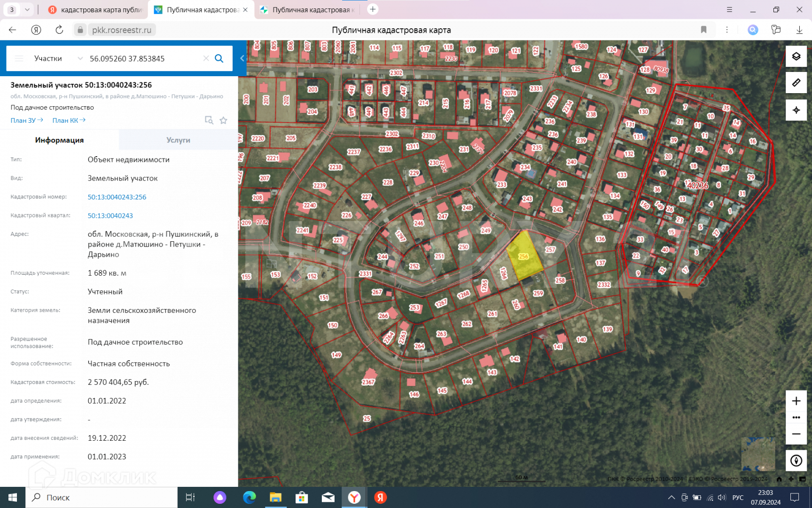Open the notification center

click(795, 498)
